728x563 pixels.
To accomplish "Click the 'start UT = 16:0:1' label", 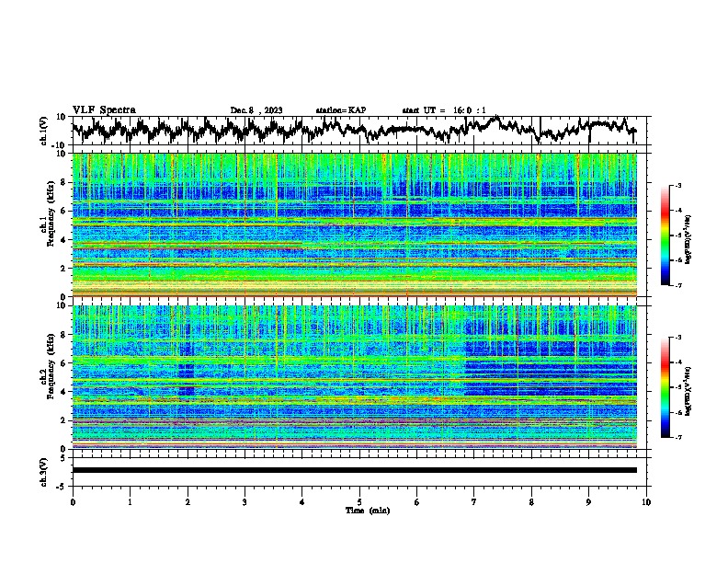I will coord(444,110).
